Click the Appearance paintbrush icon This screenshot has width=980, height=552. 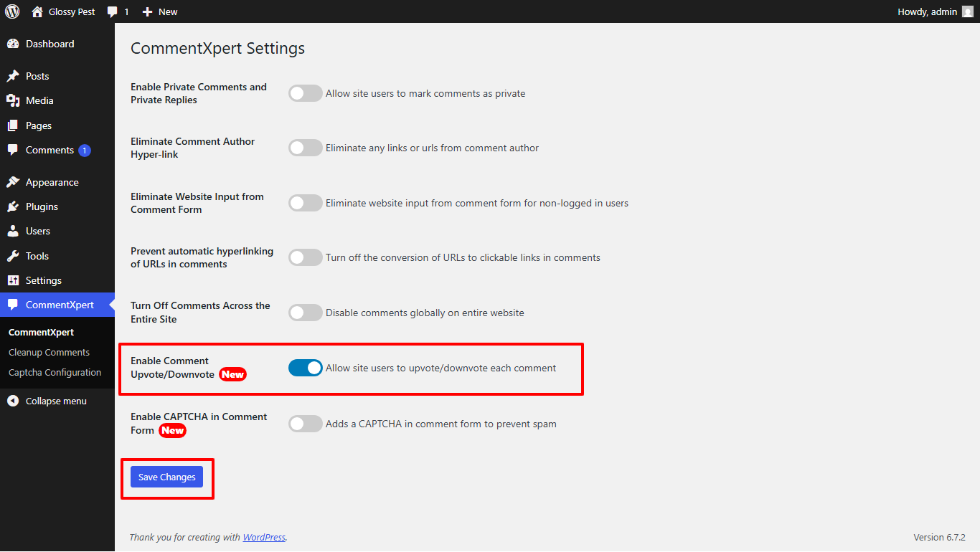(x=13, y=182)
